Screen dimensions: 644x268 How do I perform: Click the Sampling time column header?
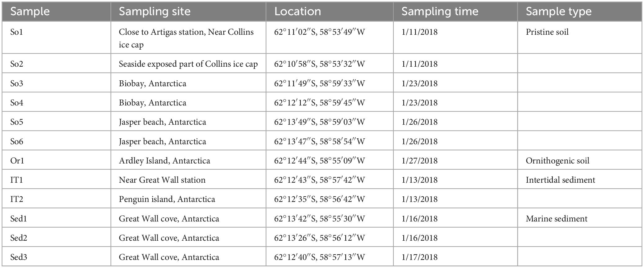pos(455,12)
